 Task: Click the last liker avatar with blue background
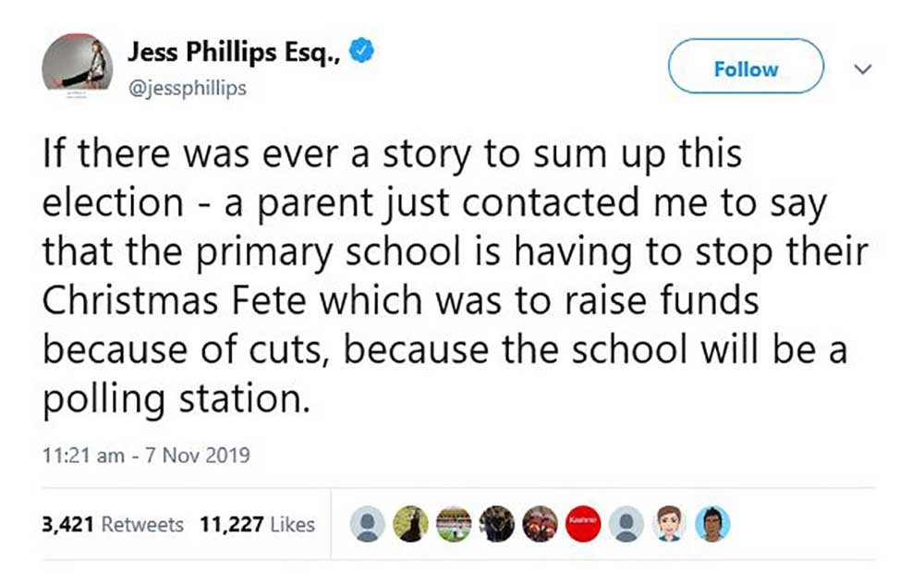[711, 524]
